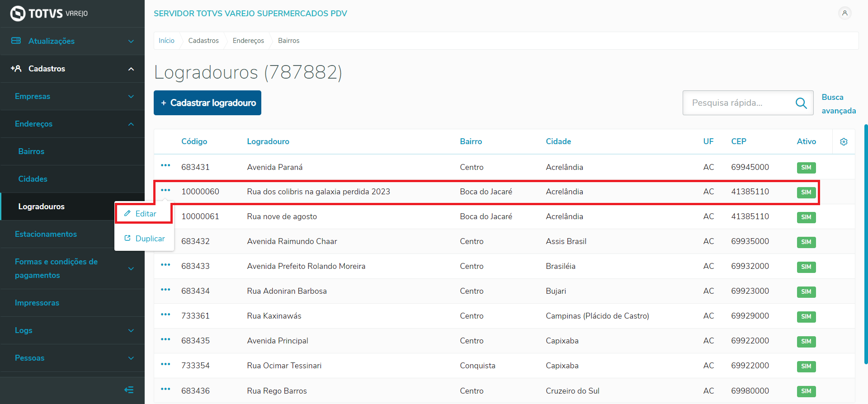Click the user profile icon
The width and height of the screenshot is (868, 404).
pos(844,13)
